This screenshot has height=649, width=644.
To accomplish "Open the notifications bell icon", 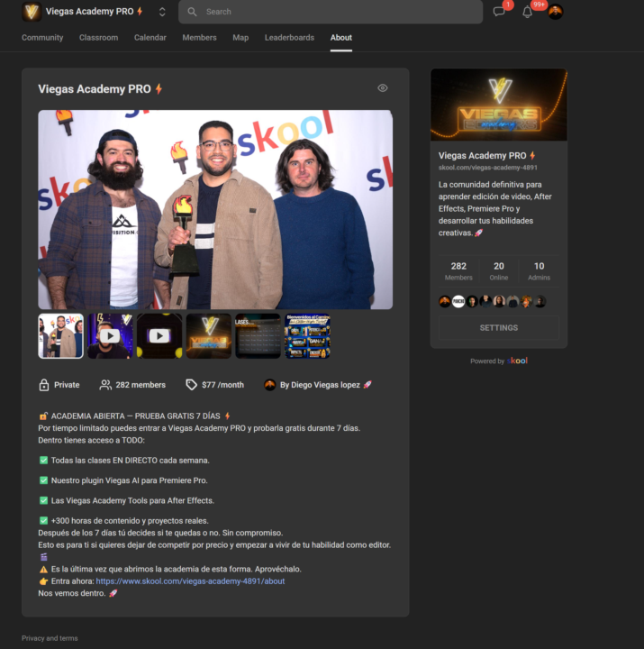I will [x=527, y=12].
